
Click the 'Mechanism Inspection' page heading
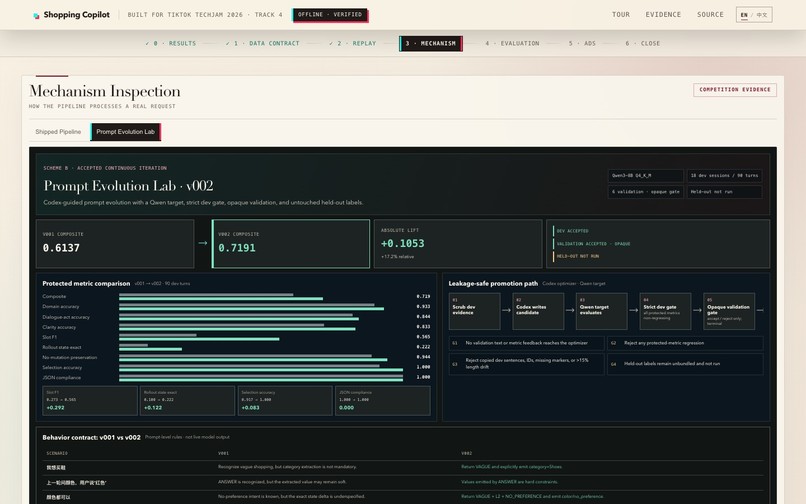click(x=105, y=92)
